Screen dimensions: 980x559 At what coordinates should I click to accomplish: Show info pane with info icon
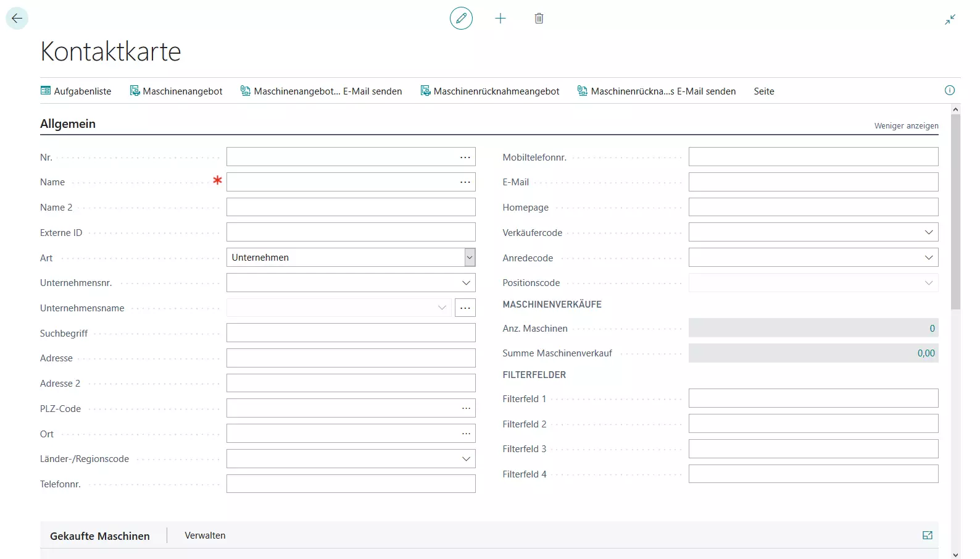950,90
